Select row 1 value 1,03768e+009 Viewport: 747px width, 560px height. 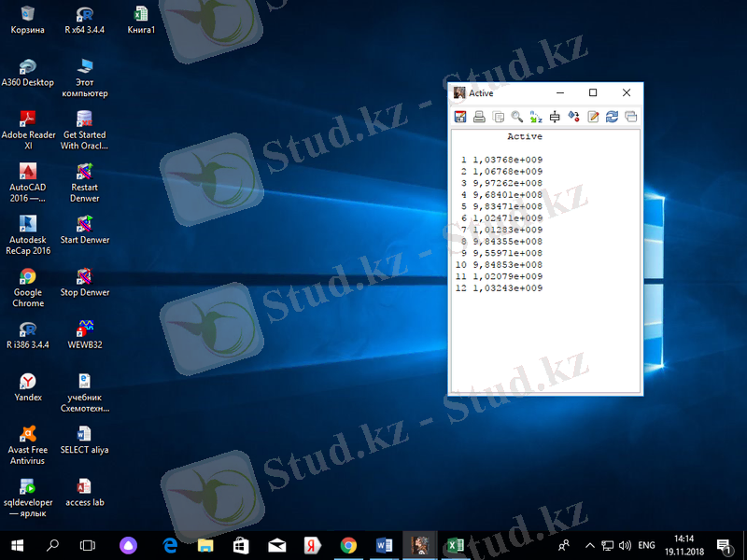pyautogui.click(x=507, y=160)
